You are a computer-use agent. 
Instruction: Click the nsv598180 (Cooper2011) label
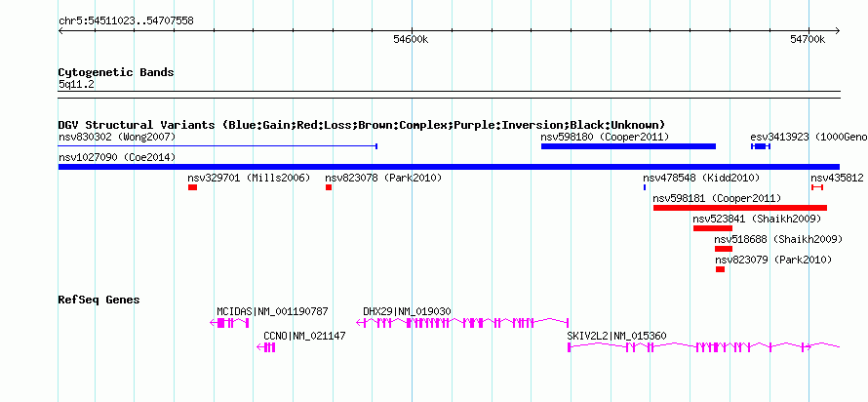click(x=605, y=137)
